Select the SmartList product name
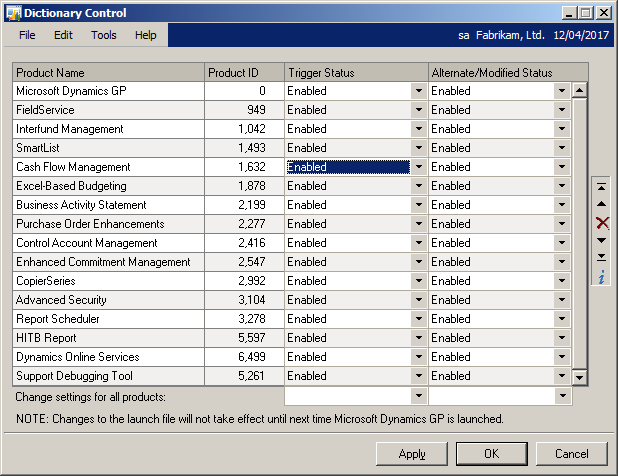Image resolution: width=618 pixels, height=476 pixels. click(37, 148)
